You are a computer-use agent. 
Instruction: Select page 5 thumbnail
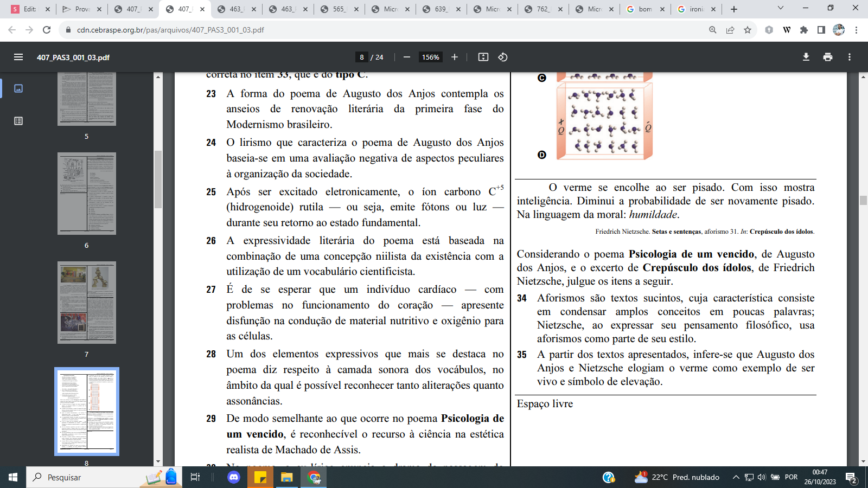(87, 99)
